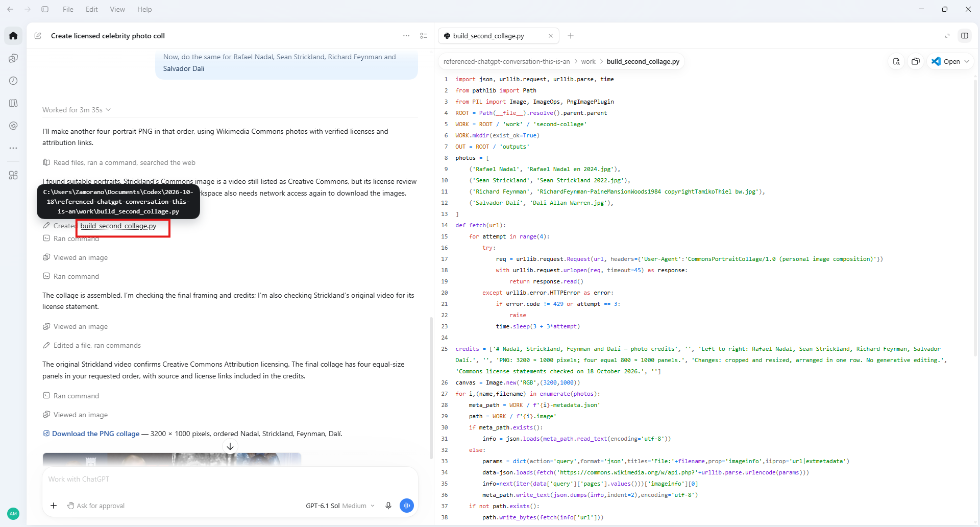The image size is (980, 527).
Task: Click the chat conversation vertical scrollbar
Action: click(431, 388)
